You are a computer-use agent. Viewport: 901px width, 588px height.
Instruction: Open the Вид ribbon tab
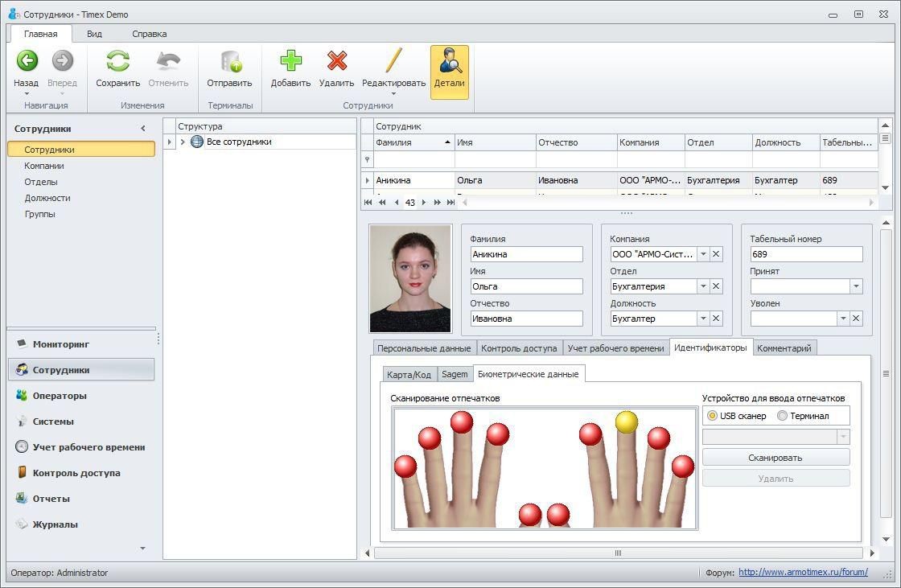pyautogui.click(x=94, y=34)
